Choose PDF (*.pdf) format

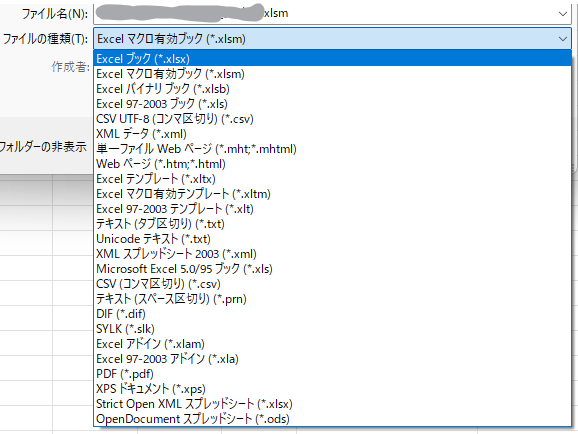pos(332,374)
